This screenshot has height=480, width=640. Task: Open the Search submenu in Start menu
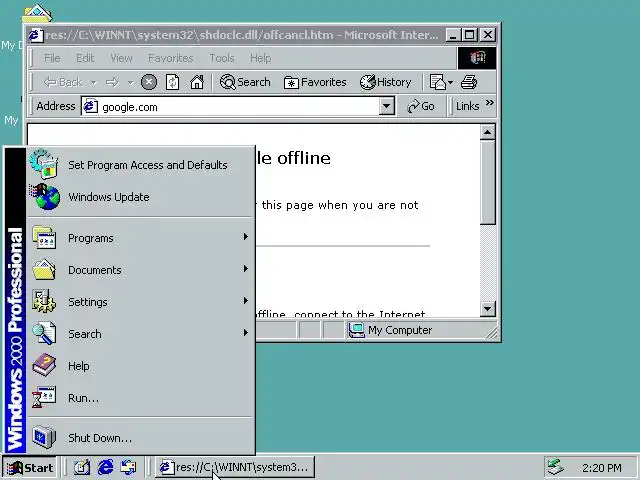coord(140,333)
